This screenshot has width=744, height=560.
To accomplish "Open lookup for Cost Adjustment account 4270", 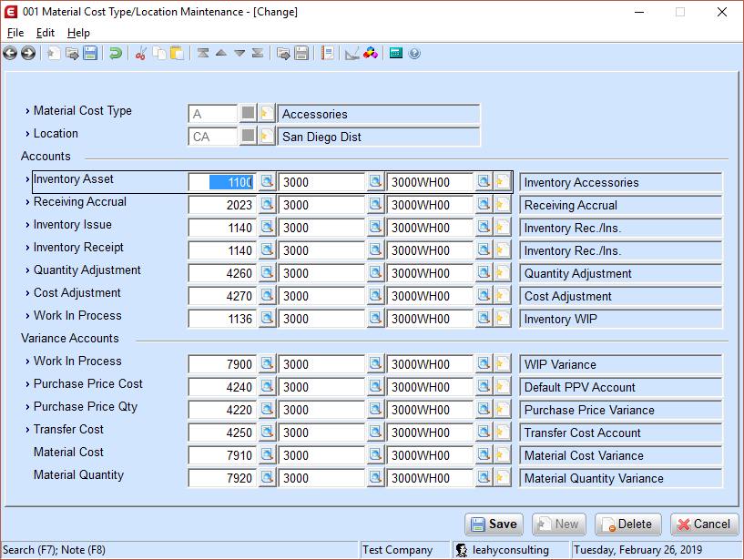I will pos(267,296).
